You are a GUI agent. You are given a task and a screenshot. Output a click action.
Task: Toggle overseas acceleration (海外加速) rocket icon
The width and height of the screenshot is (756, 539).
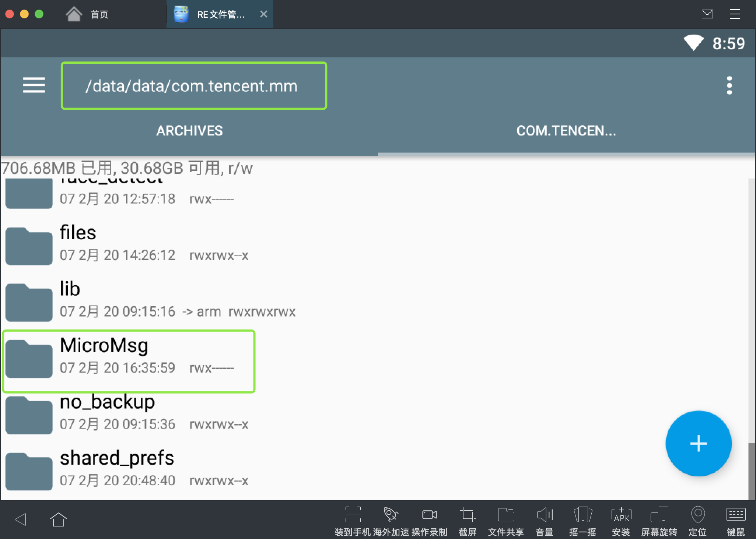pyautogui.click(x=391, y=515)
